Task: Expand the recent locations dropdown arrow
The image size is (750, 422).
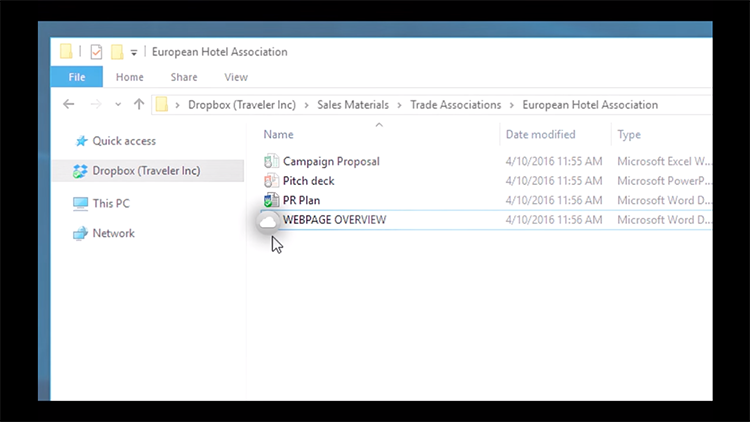Action: pyautogui.click(x=118, y=104)
